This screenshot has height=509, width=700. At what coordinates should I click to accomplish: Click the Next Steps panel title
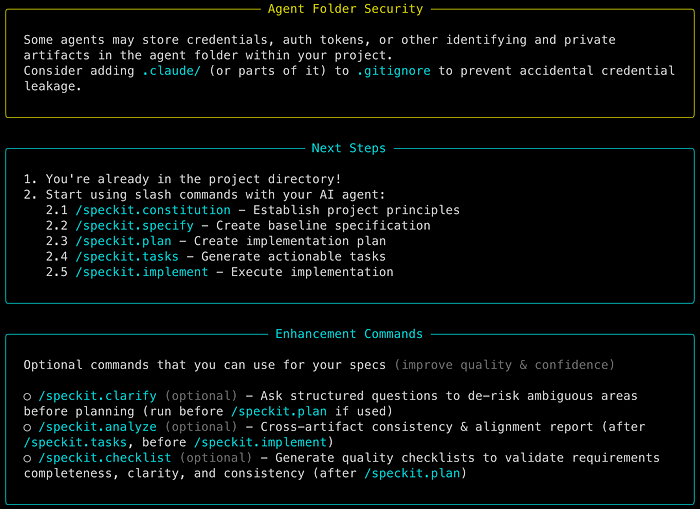(x=348, y=148)
